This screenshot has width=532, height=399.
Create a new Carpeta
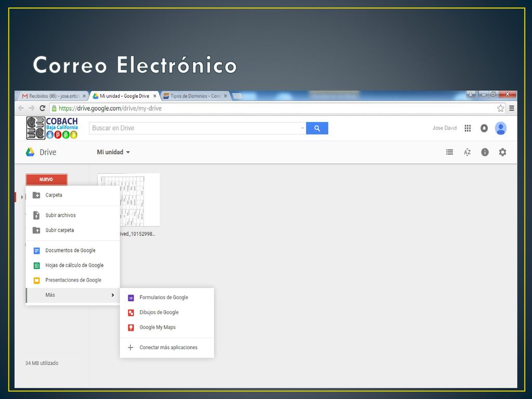point(73,195)
